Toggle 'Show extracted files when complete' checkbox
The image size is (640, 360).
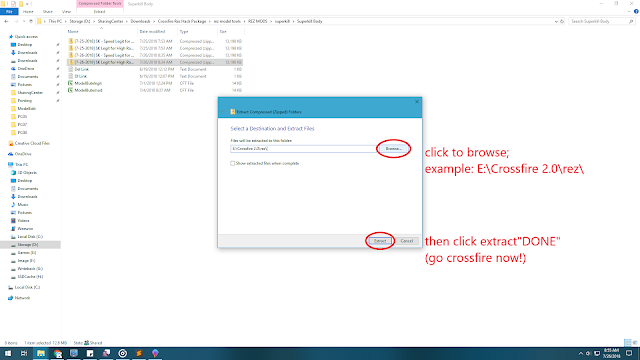(233, 163)
